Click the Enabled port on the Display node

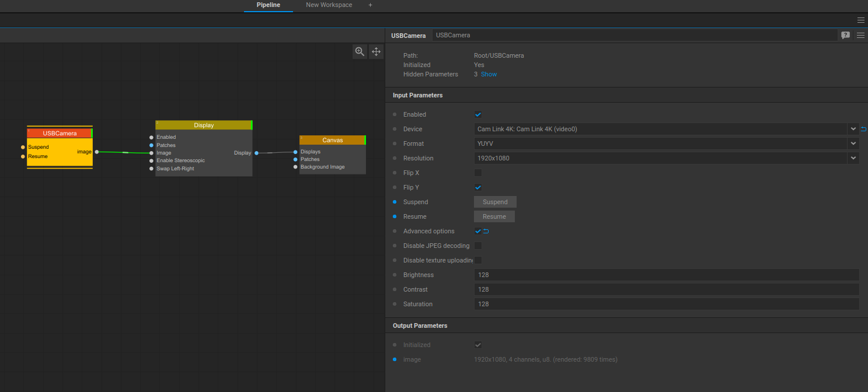151,137
